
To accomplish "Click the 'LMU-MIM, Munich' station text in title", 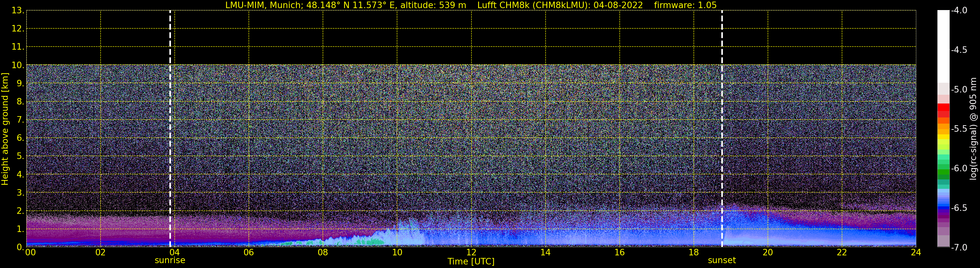I will [263, 5].
